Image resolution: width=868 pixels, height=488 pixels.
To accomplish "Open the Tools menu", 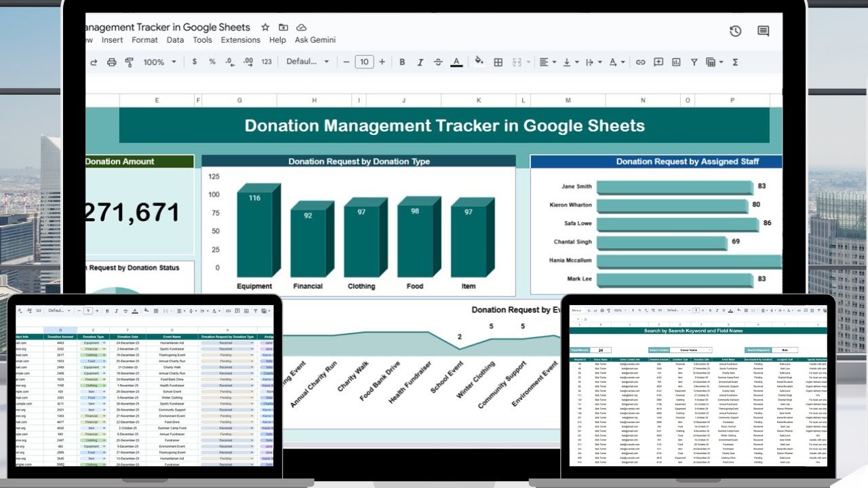I will pos(202,40).
